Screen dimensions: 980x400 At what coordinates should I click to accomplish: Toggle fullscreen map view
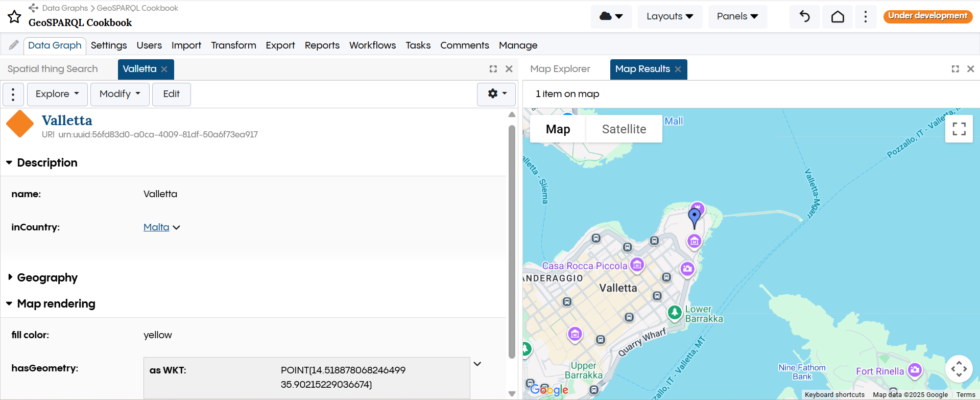959,129
